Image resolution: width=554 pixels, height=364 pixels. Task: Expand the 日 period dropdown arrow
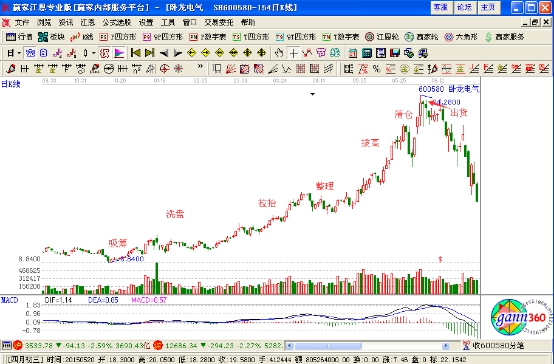19,53
